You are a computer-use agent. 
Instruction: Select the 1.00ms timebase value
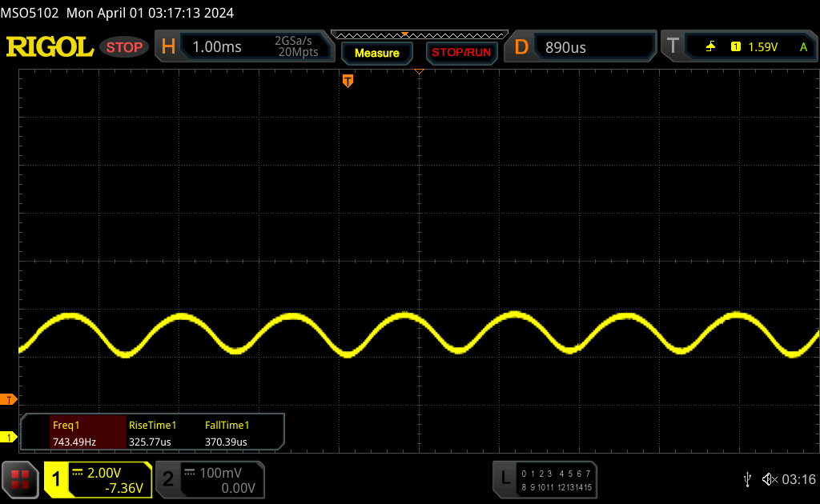point(217,47)
